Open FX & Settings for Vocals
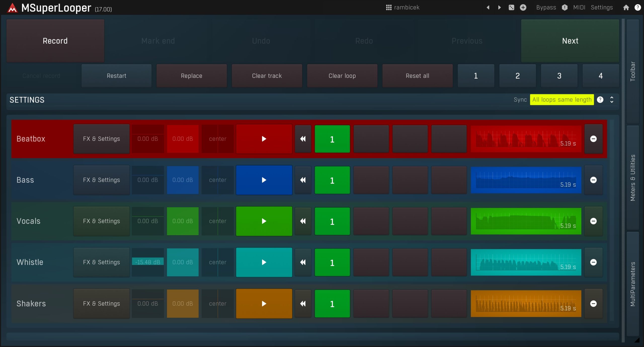The width and height of the screenshot is (644, 347). 101,221
